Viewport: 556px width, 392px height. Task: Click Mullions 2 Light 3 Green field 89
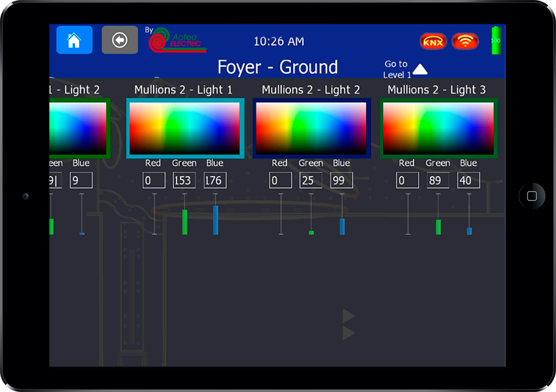point(438,180)
